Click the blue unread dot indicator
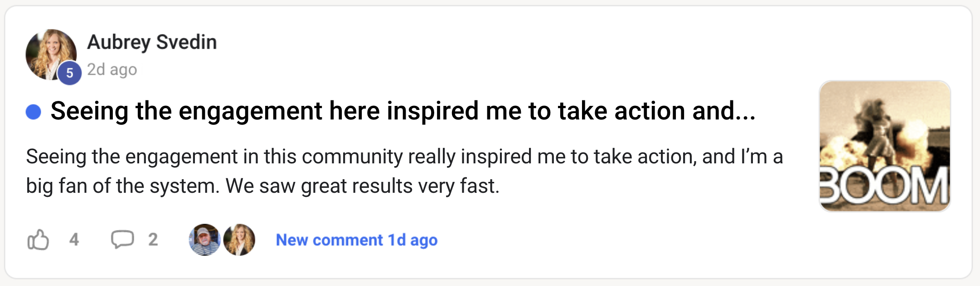 point(34,112)
